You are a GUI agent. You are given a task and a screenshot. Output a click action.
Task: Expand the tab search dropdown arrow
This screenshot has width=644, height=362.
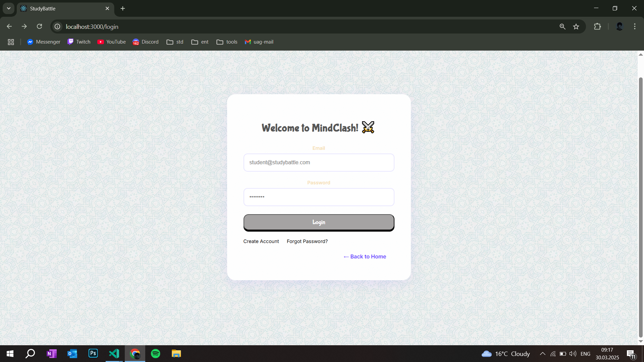click(9, 8)
